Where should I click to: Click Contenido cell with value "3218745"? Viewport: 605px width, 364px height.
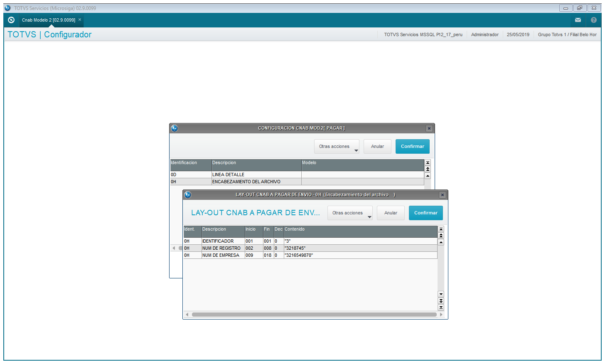point(361,248)
